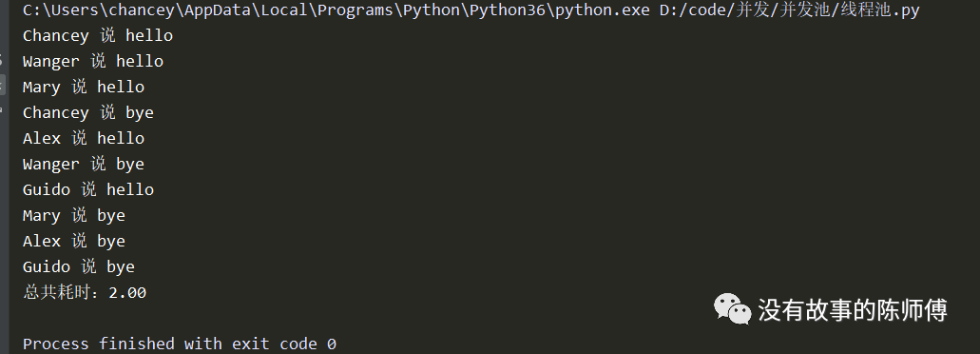The width and height of the screenshot is (980, 354).
Task: Click "Process finished with exit code 0" message
Action: (x=180, y=344)
